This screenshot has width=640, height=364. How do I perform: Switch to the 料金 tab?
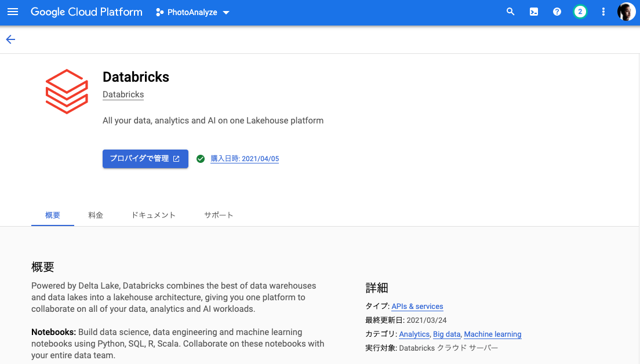tap(96, 215)
